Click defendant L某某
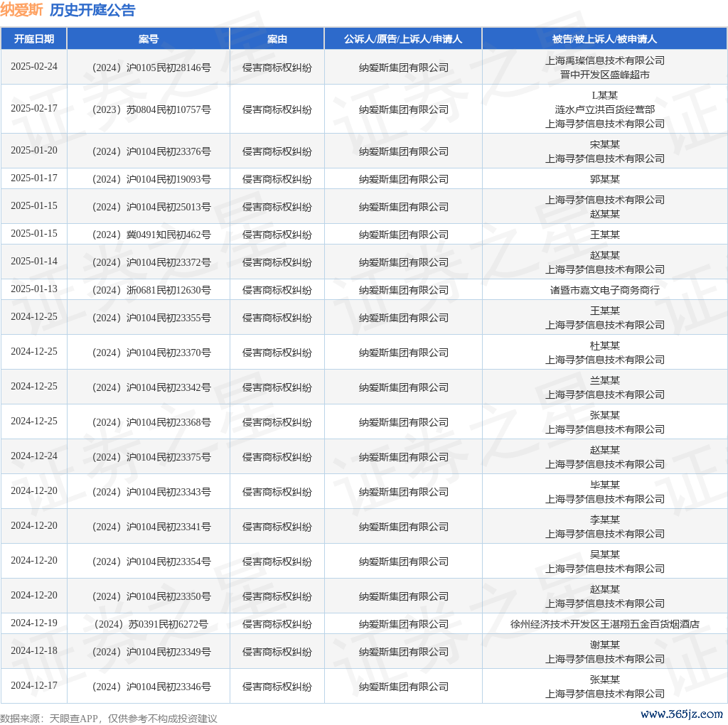Screen dimensions: 728x725 tap(604, 96)
